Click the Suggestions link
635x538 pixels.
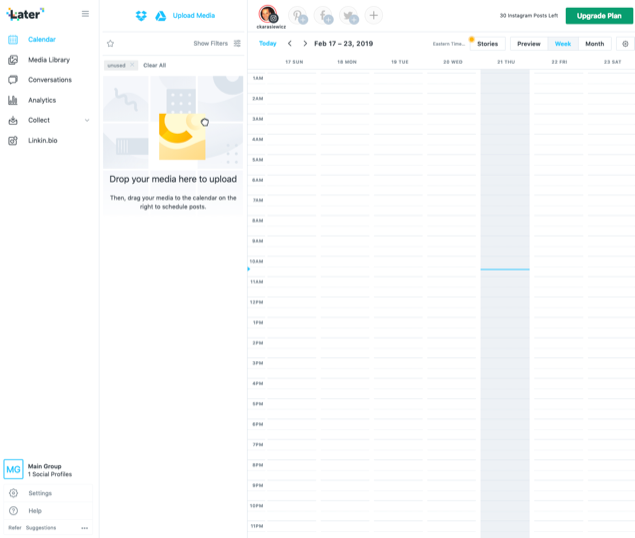coord(41,528)
